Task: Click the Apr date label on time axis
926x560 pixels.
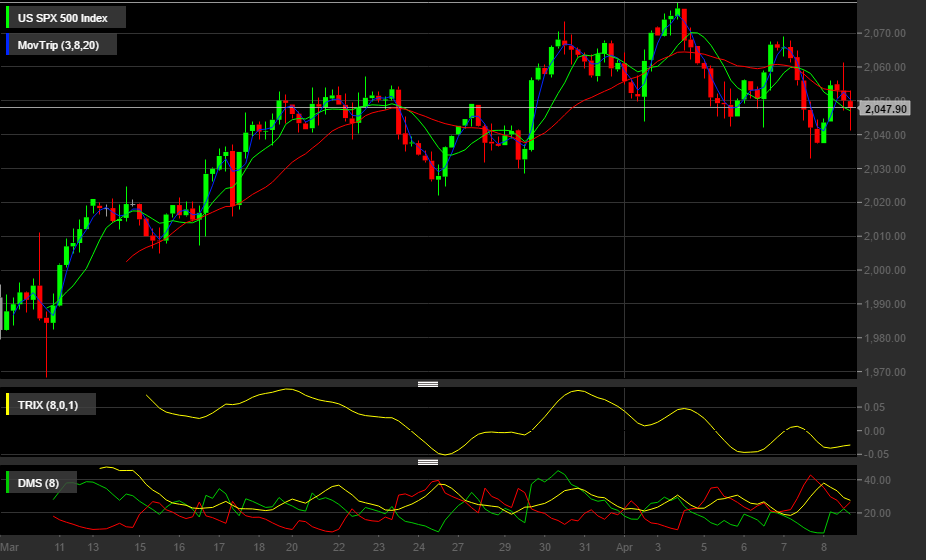Action: (x=625, y=547)
